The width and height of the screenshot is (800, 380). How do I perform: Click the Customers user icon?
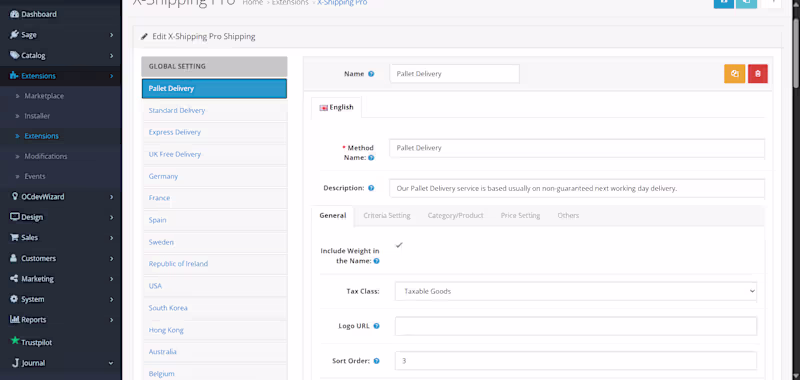click(x=14, y=258)
